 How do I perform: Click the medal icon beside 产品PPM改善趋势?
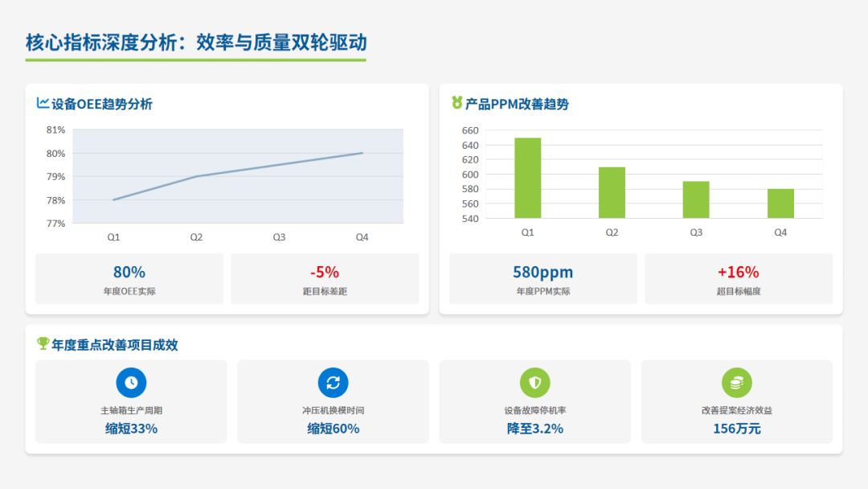(457, 103)
